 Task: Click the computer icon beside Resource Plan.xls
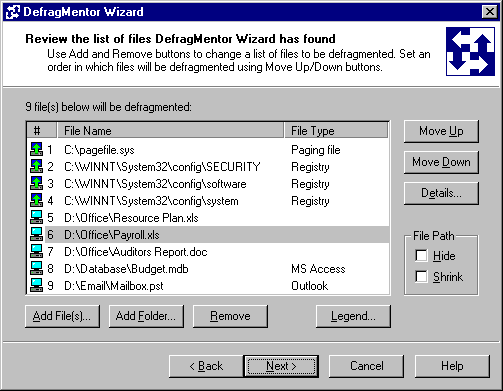tap(36, 217)
